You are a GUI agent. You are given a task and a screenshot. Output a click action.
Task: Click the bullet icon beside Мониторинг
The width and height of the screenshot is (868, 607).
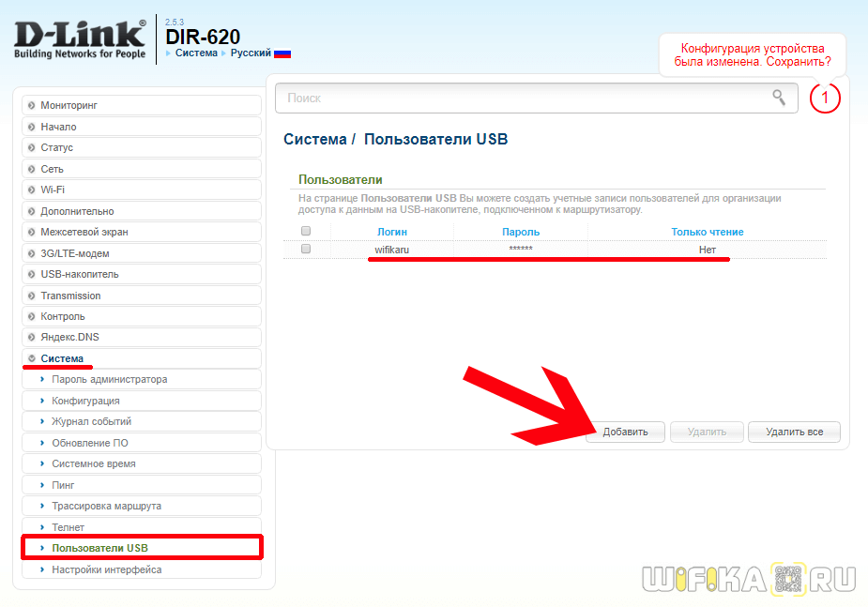(31, 106)
